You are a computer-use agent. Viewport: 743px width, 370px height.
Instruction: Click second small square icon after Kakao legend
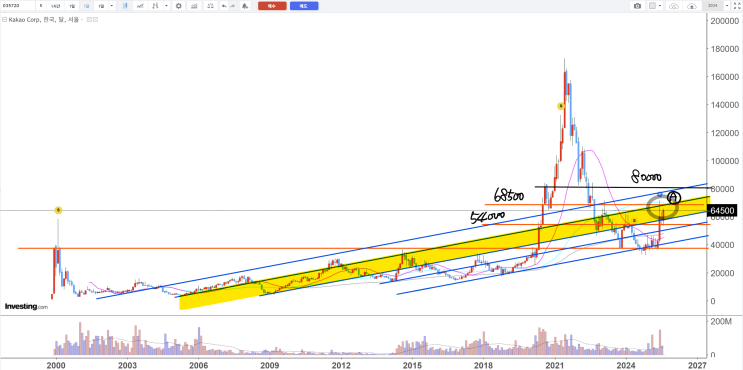(x=95, y=19)
